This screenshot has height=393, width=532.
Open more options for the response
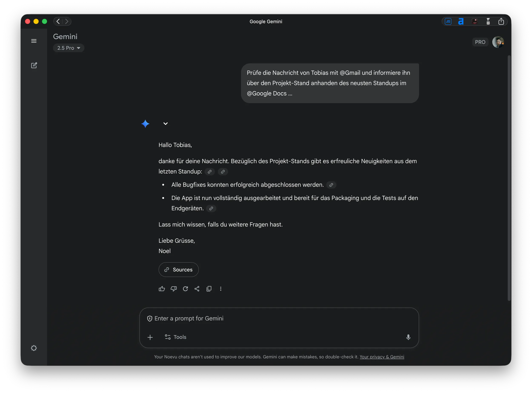tap(221, 289)
